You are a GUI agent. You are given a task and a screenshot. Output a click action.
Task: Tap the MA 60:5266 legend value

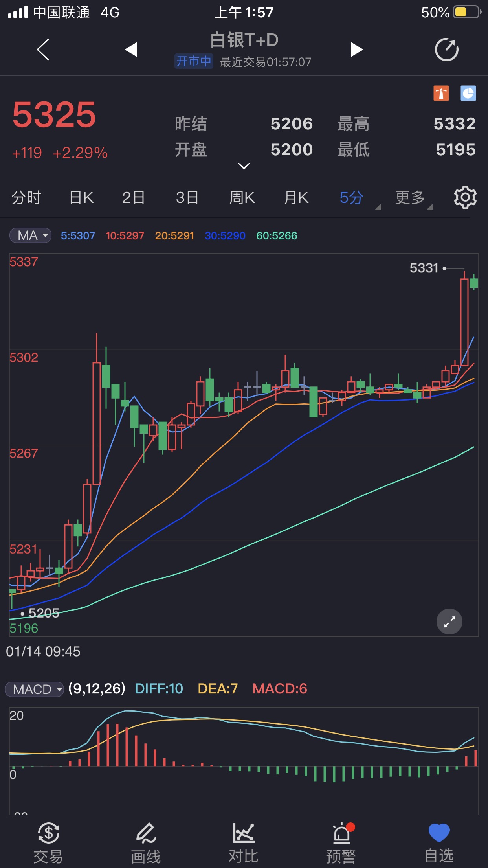277,236
